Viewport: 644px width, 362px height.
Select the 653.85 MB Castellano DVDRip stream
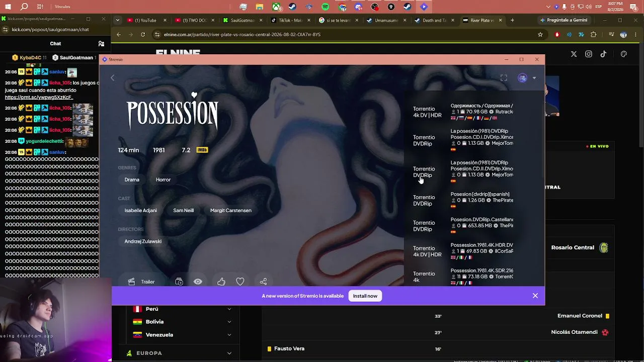(x=463, y=226)
